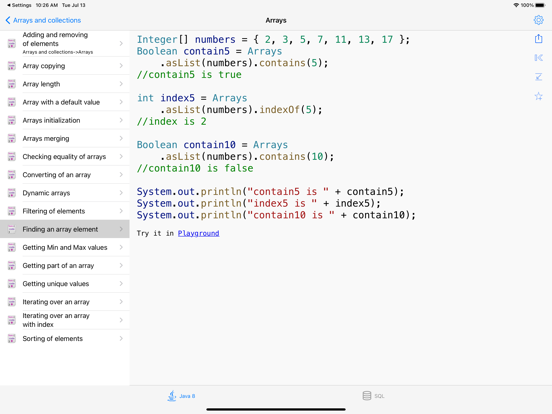Open the settings gear icon
Image resolution: width=552 pixels, height=414 pixels.
538,20
